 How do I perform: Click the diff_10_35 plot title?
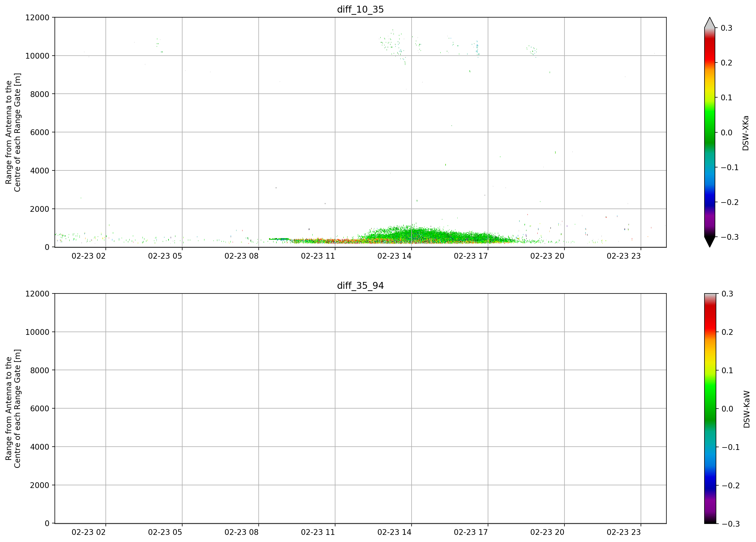[360, 9]
